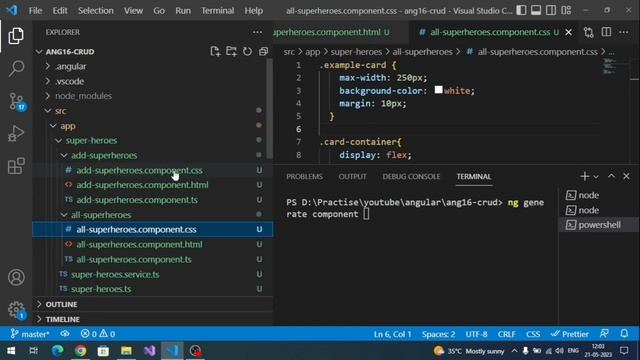
Task: Expand the node_modules folder
Action: [48, 96]
